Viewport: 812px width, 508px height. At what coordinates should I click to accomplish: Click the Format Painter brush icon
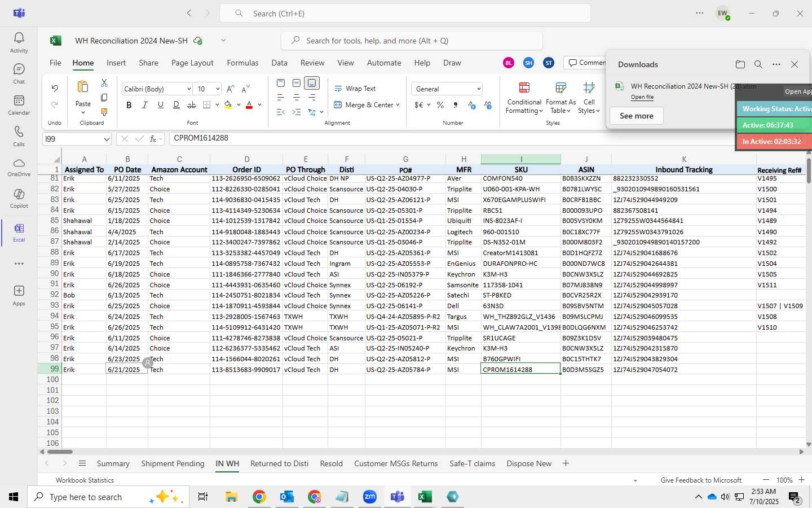point(104,112)
